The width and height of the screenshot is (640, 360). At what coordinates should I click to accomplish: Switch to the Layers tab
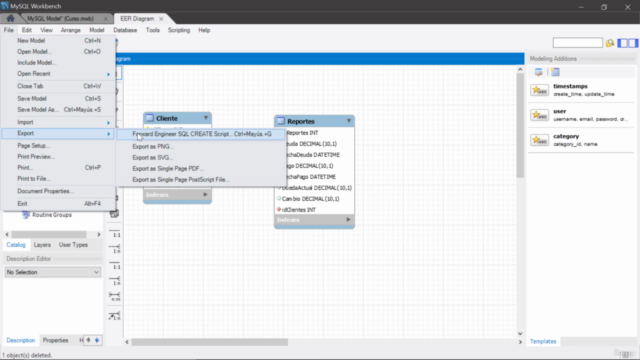[42, 245]
